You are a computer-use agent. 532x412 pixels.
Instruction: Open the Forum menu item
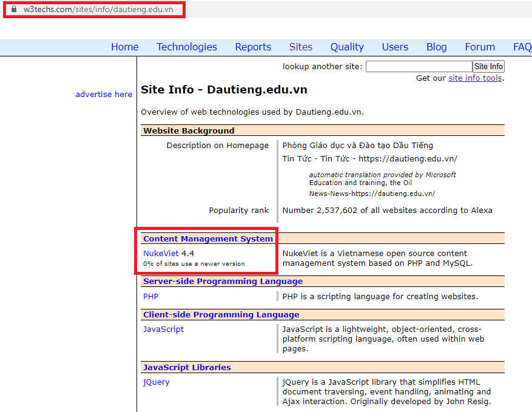pos(480,47)
